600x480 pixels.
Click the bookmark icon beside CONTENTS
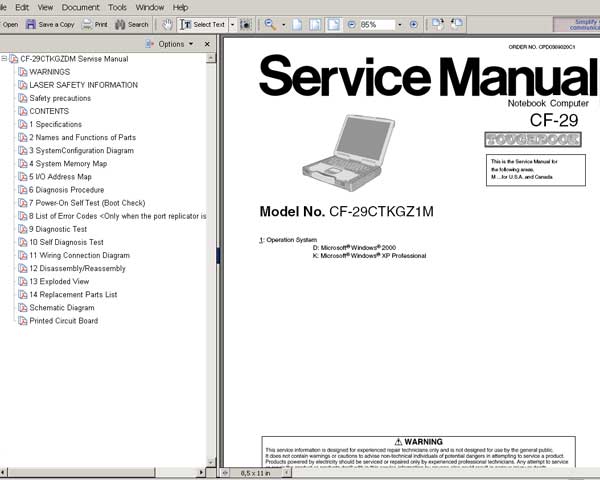click(23, 111)
